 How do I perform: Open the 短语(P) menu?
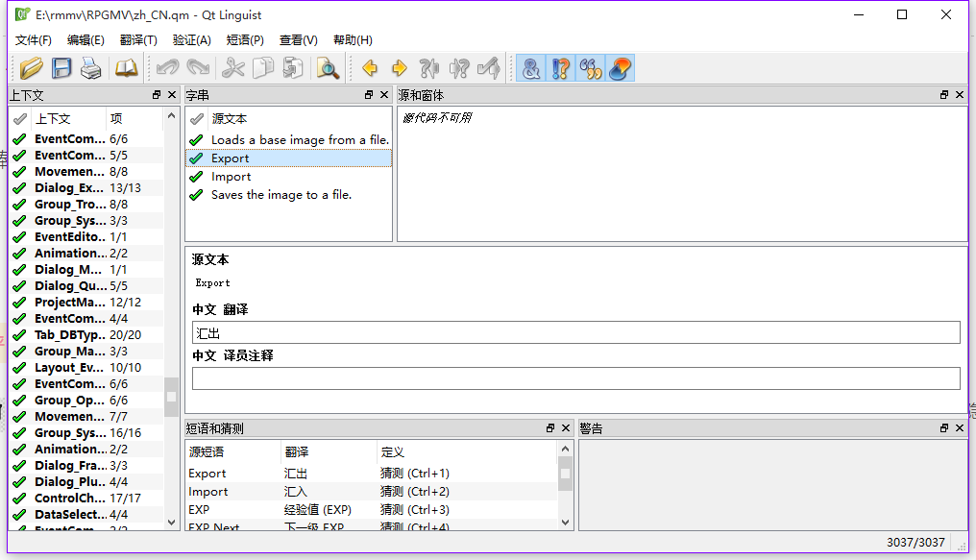[x=245, y=39]
